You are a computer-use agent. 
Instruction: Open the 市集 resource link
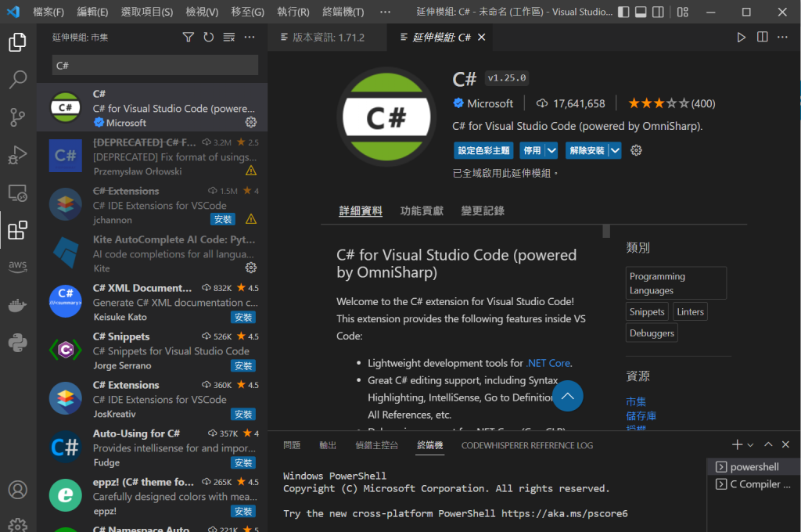coord(636,401)
